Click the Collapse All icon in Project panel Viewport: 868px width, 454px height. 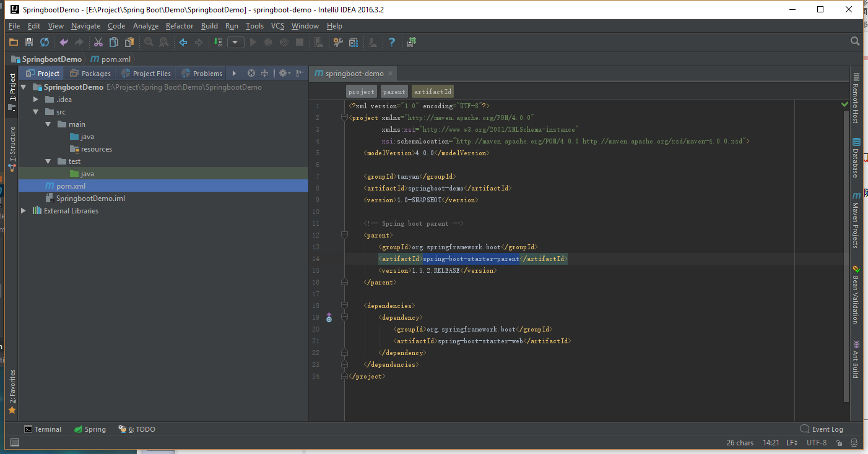point(265,73)
